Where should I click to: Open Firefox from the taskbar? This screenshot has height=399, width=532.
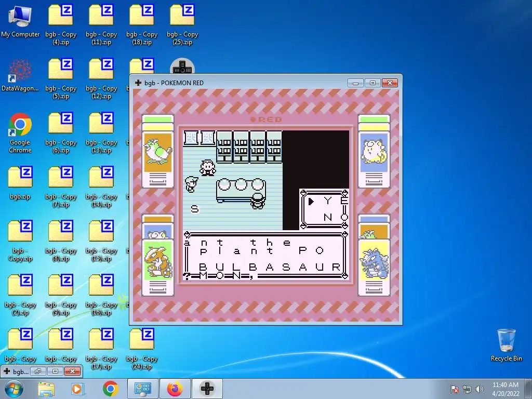[175, 389]
